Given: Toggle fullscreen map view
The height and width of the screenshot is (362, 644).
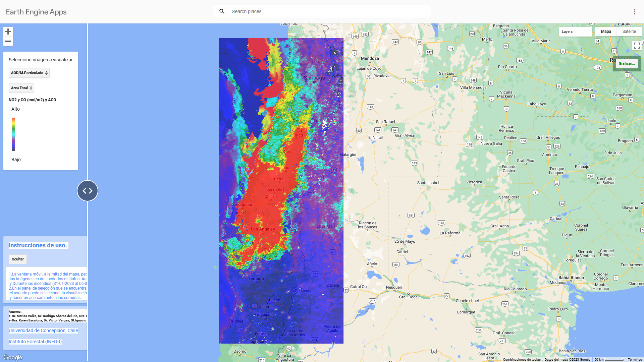Looking at the screenshot, I should pos(637,46).
